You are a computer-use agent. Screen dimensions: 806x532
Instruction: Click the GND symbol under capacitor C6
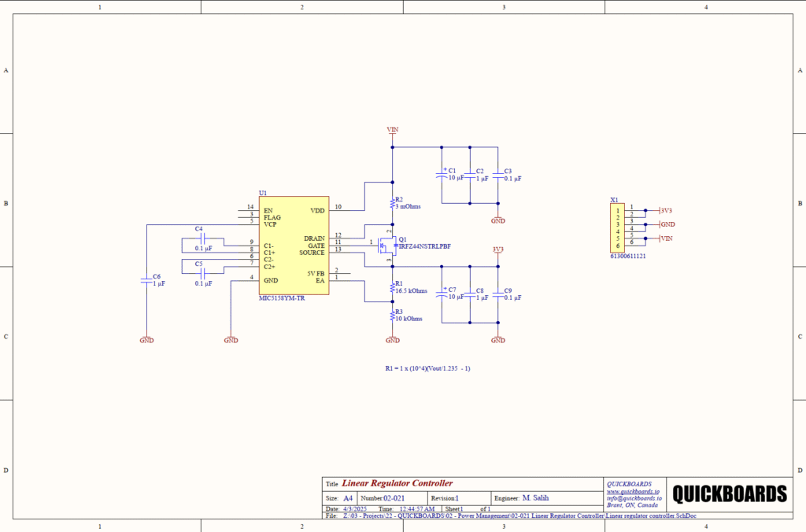click(146, 339)
